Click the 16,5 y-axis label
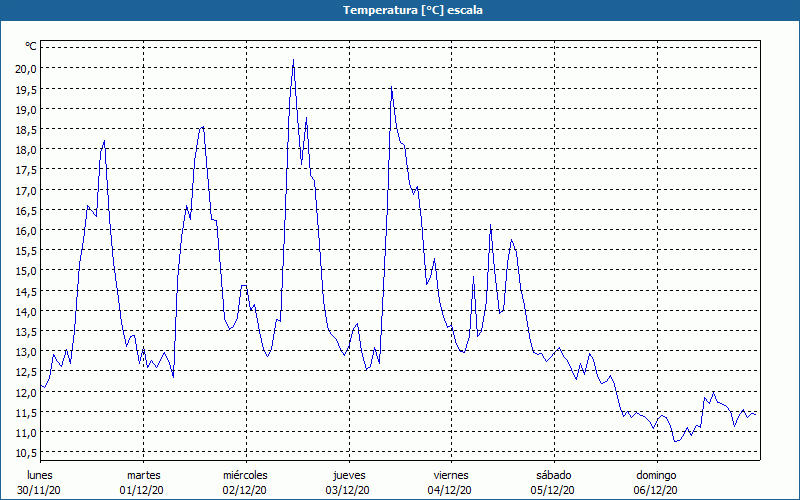The image size is (800, 500). pos(26,210)
